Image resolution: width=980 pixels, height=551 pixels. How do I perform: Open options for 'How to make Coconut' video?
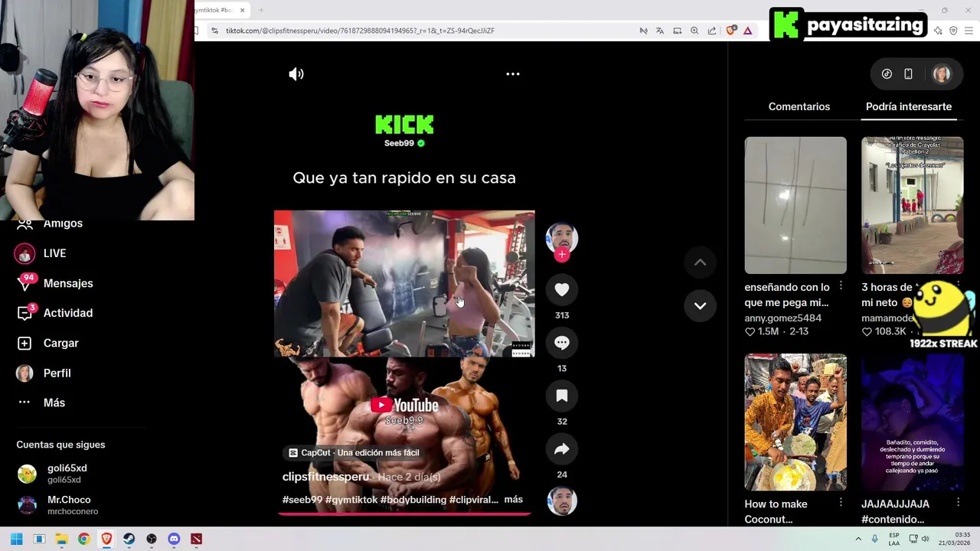(x=841, y=503)
